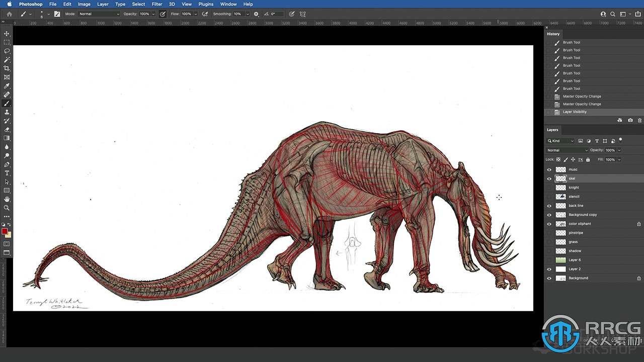Show the grass layer
Image resolution: width=644 pixels, height=362 pixels.
[x=549, y=242]
